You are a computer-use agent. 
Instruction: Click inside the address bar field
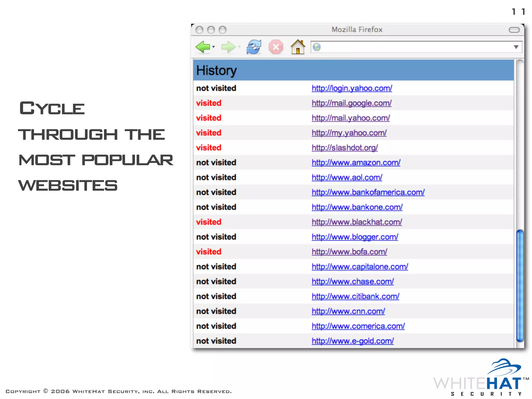416,47
